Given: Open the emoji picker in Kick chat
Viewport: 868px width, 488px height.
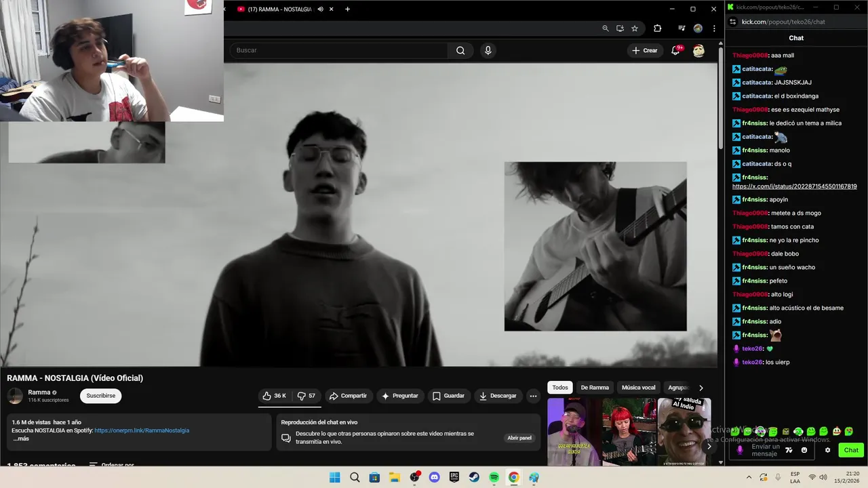Looking at the screenshot, I should coord(804,450).
